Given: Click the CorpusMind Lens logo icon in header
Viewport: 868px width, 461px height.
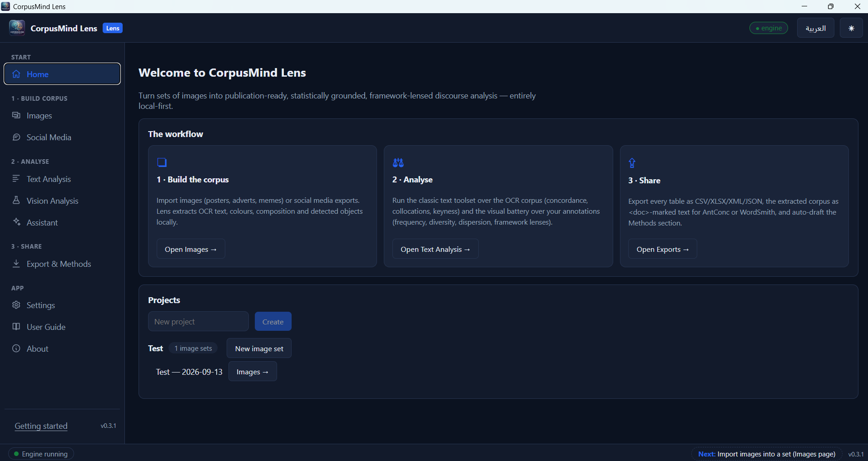Looking at the screenshot, I should pyautogui.click(x=17, y=28).
